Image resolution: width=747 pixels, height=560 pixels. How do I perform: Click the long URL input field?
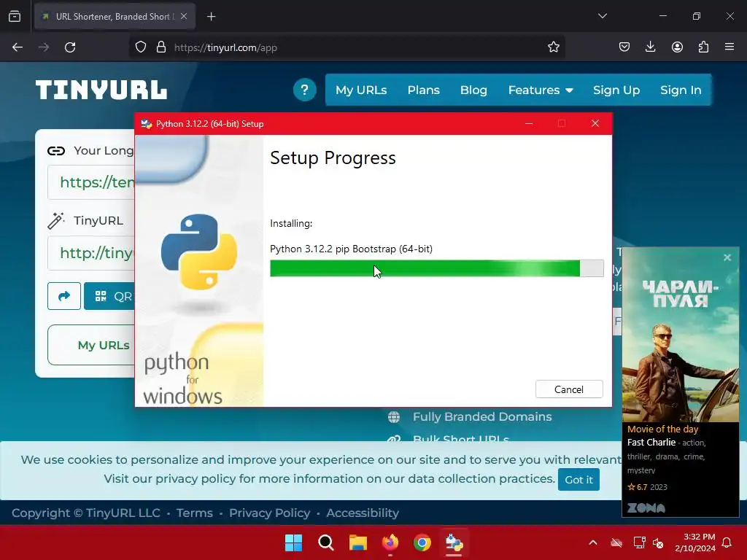(91, 182)
